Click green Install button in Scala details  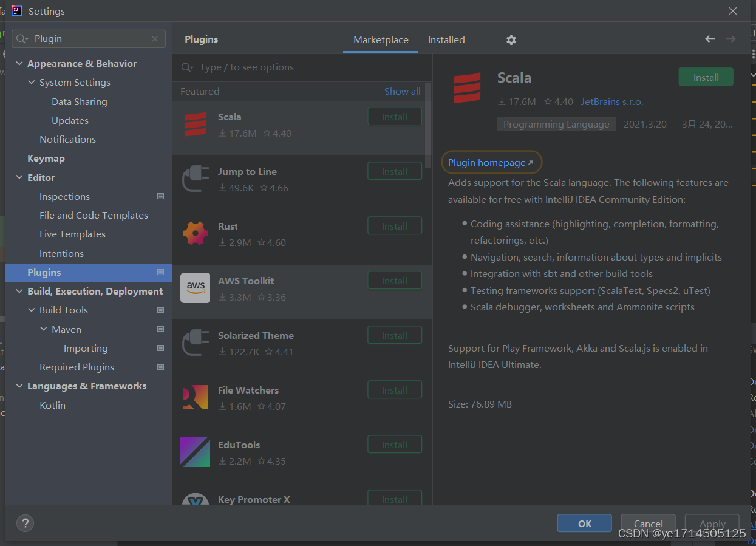coord(706,77)
